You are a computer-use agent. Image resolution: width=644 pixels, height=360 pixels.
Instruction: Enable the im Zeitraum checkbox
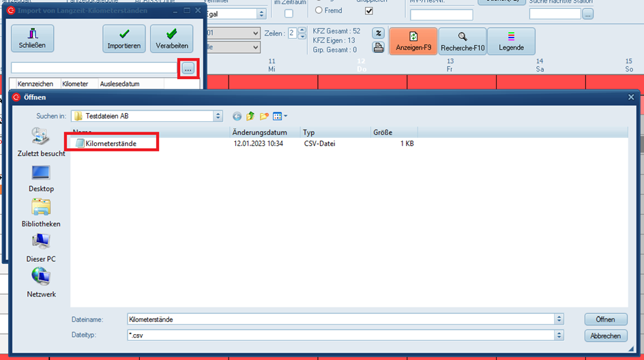[289, 14]
